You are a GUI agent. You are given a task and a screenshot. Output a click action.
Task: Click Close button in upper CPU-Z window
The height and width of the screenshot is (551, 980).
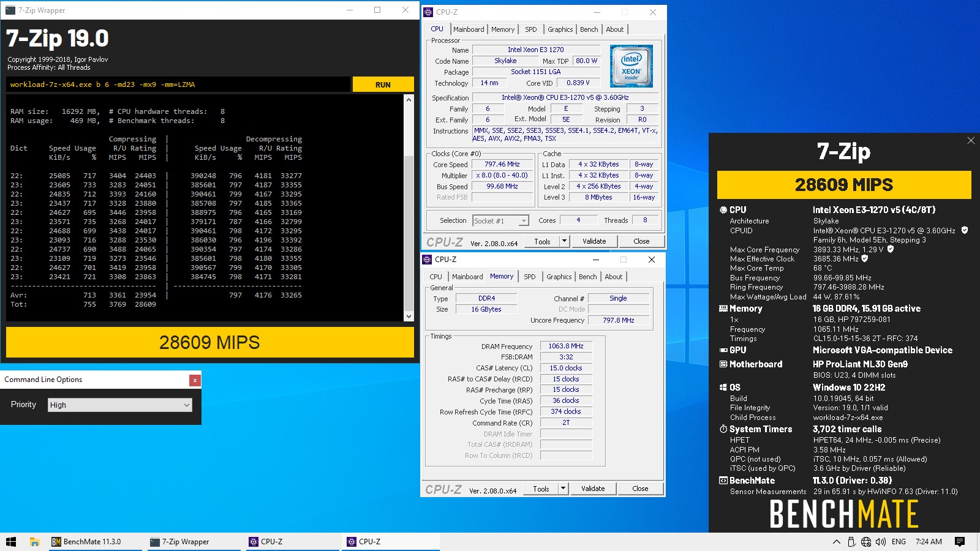[x=641, y=241]
